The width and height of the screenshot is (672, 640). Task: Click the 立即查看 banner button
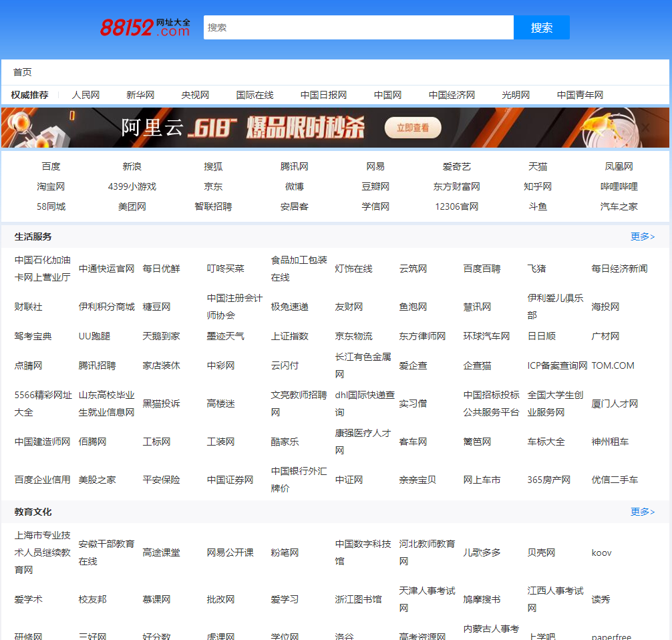pyautogui.click(x=413, y=128)
